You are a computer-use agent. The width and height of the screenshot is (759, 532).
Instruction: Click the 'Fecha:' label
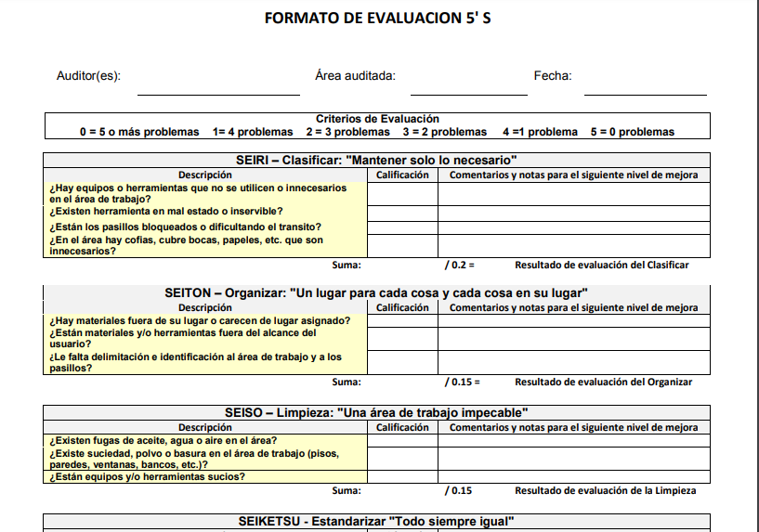(553, 76)
